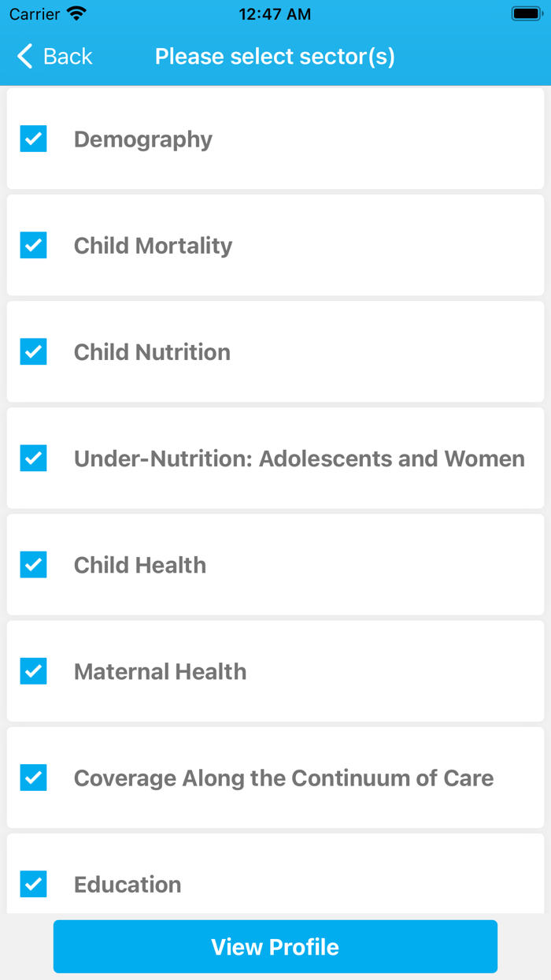
Task: Toggle the Child Health checkbox
Action: pyautogui.click(x=33, y=564)
